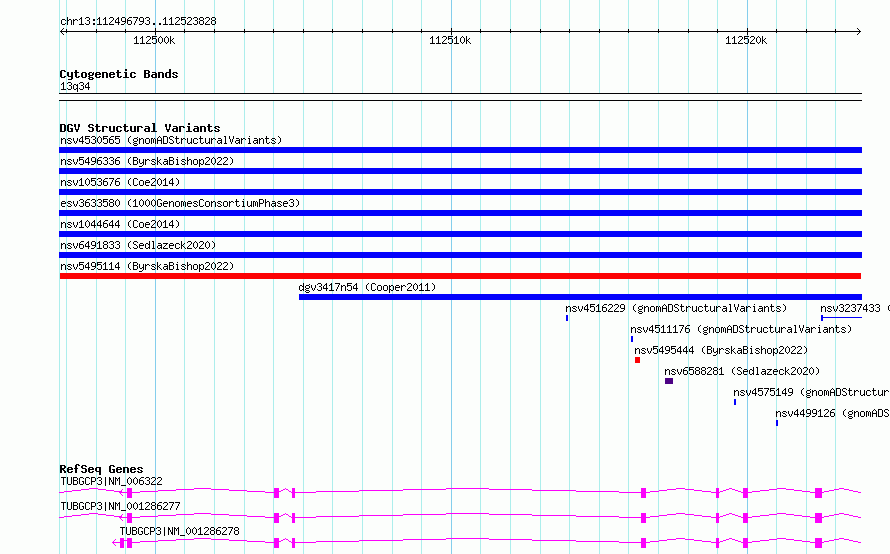Open transcript TUBGCP3|NM_006322 label
The height and width of the screenshot is (554, 890).
[x=111, y=481]
